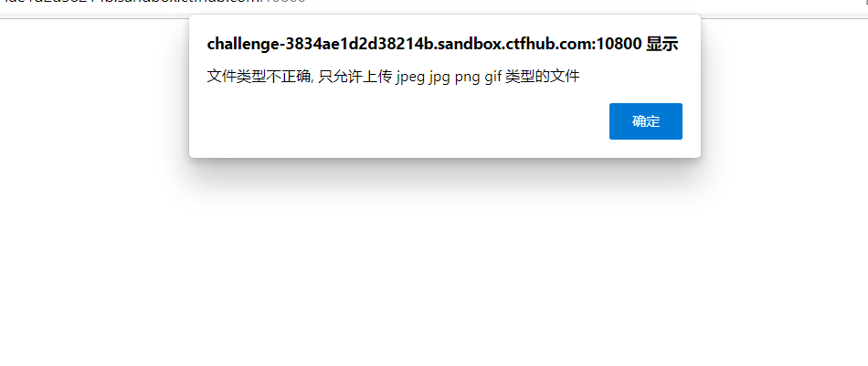This screenshot has width=868, height=366.
Task: Click the 文件类型不正确 error text
Action: click(x=259, y=77)
